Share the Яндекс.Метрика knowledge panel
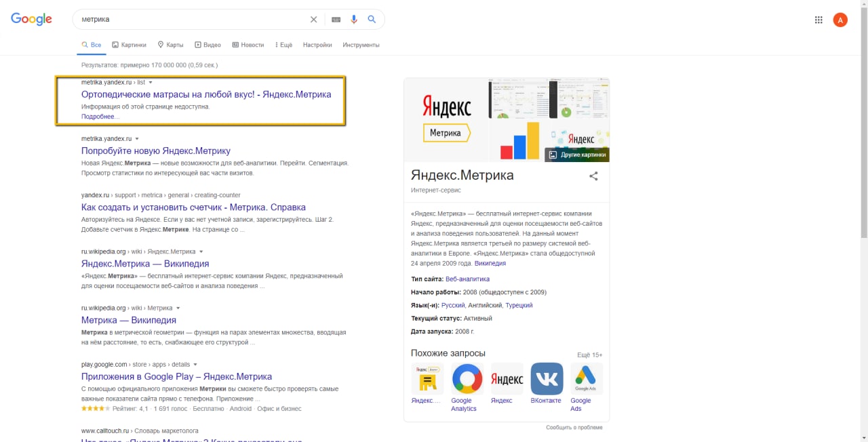868x442 pixels. pyautogui.click(x=593, y=176)
